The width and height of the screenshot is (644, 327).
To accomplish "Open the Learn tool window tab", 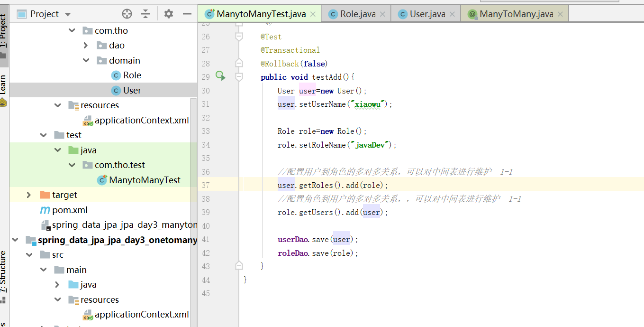I will (4, 90).
